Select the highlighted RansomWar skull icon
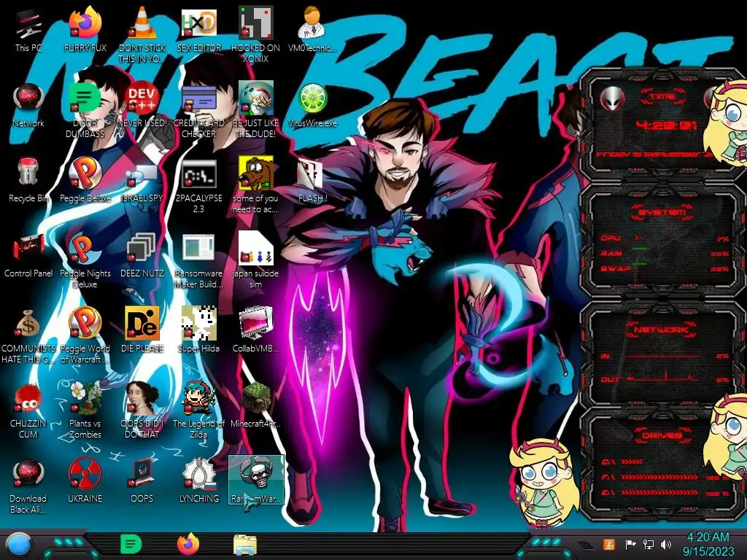The height and width of the screenshot is (560, 747). [256, 479]
